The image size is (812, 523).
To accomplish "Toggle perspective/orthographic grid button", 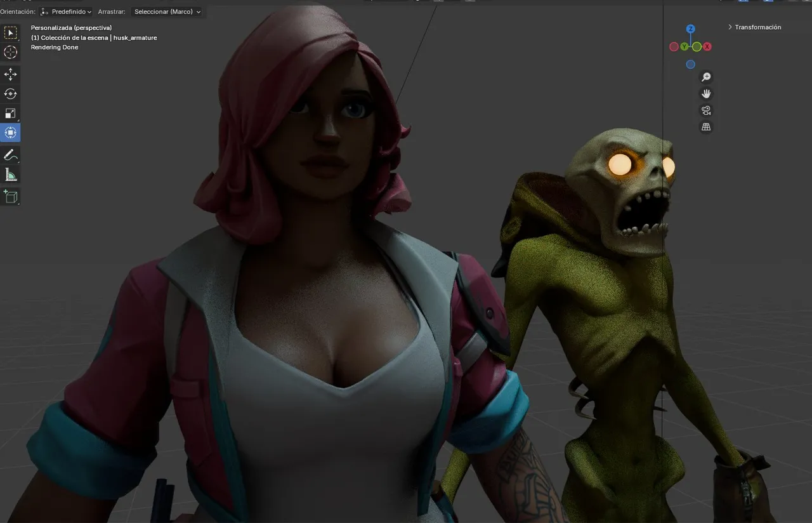I will [706, 127].
